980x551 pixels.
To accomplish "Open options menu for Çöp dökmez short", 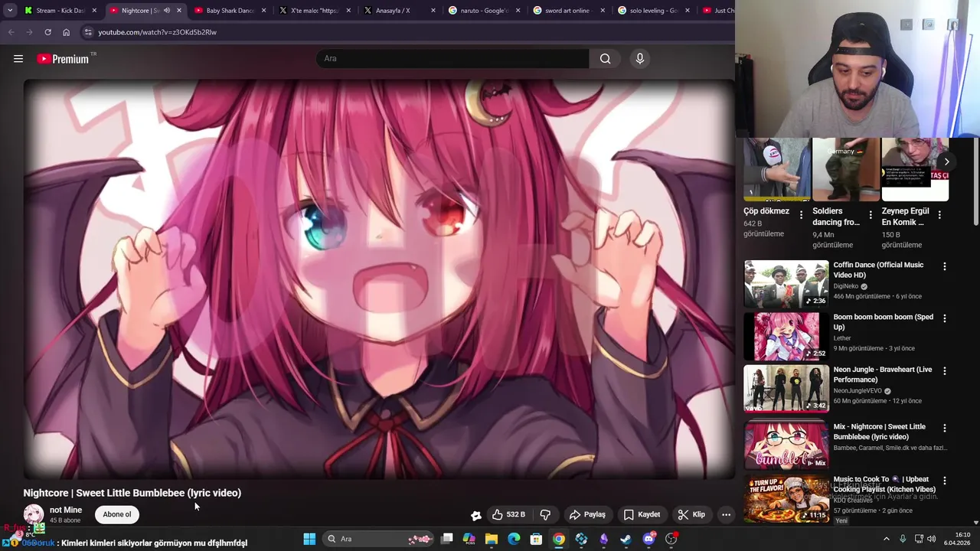I will [801, 215].
